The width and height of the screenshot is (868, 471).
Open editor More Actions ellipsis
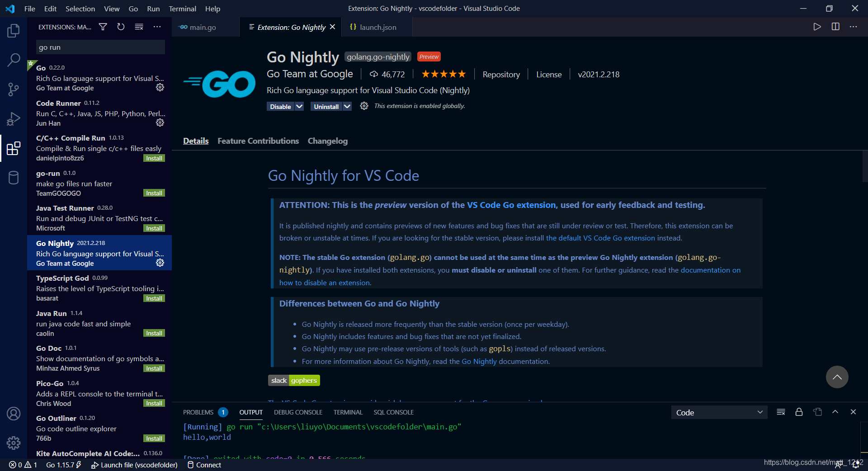click(853, 27)
